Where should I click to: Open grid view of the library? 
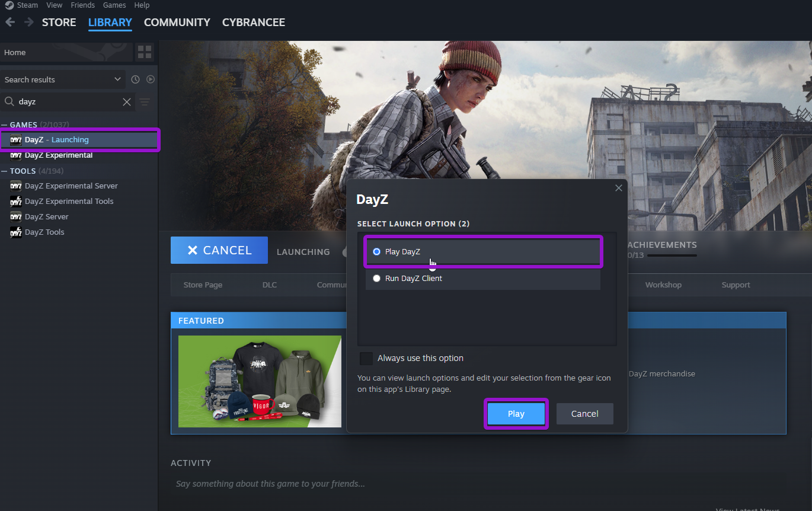click(144, 52)
